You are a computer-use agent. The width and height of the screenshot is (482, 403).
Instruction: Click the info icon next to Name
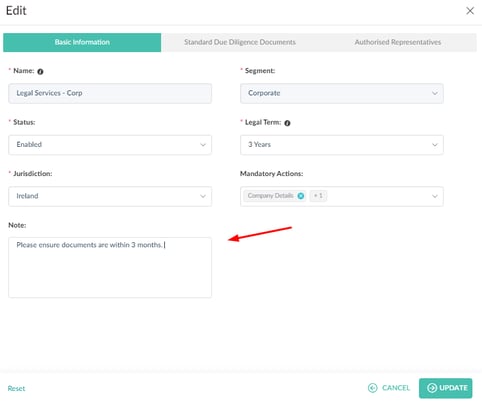point(40,71)
